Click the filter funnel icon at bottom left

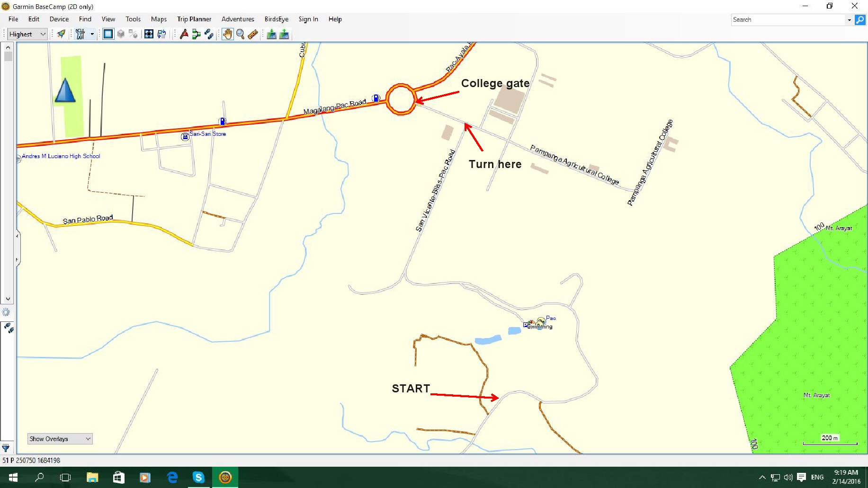pos(6,448)
